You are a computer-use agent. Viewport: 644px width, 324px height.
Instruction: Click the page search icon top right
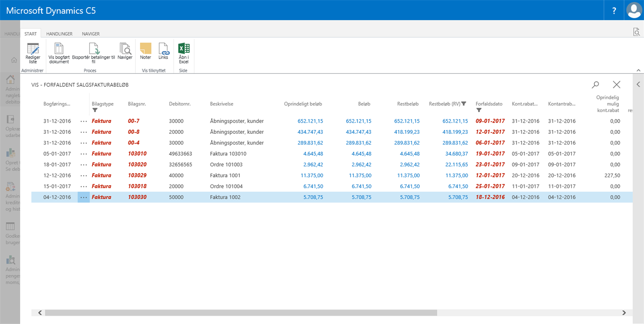pos(636,31)
